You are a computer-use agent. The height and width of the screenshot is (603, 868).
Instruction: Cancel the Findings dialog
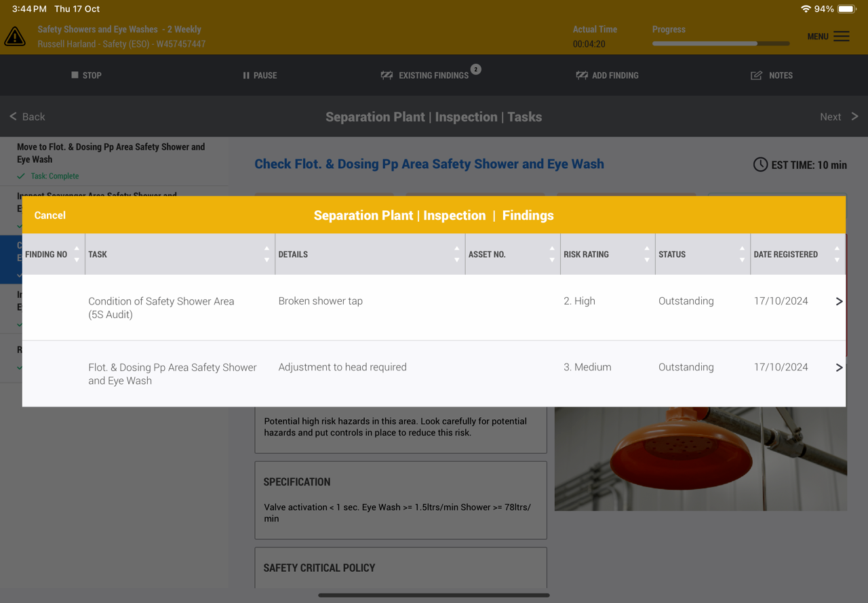click(x=50, y=215)
